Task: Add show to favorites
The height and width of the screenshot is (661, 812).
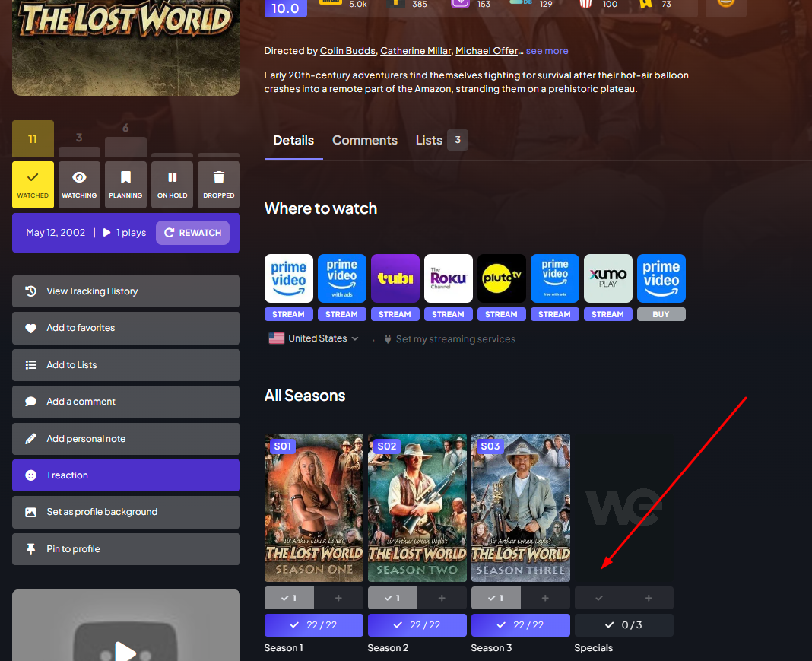Action: 126,328
